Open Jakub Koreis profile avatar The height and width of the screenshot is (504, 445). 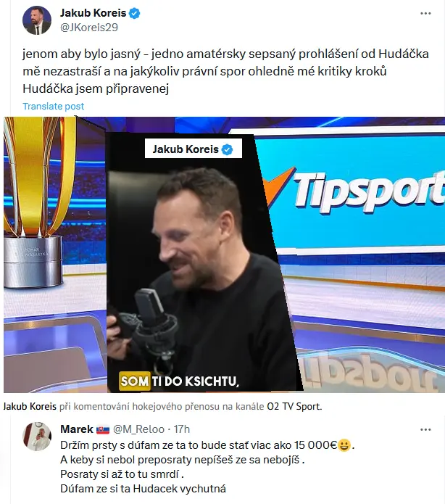pos(37,20)
